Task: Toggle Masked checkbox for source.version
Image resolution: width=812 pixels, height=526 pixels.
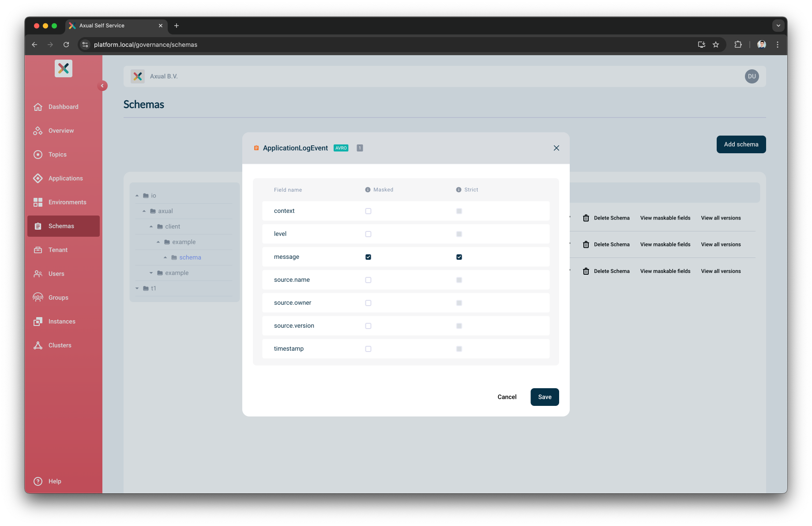Action: point(368,326)
